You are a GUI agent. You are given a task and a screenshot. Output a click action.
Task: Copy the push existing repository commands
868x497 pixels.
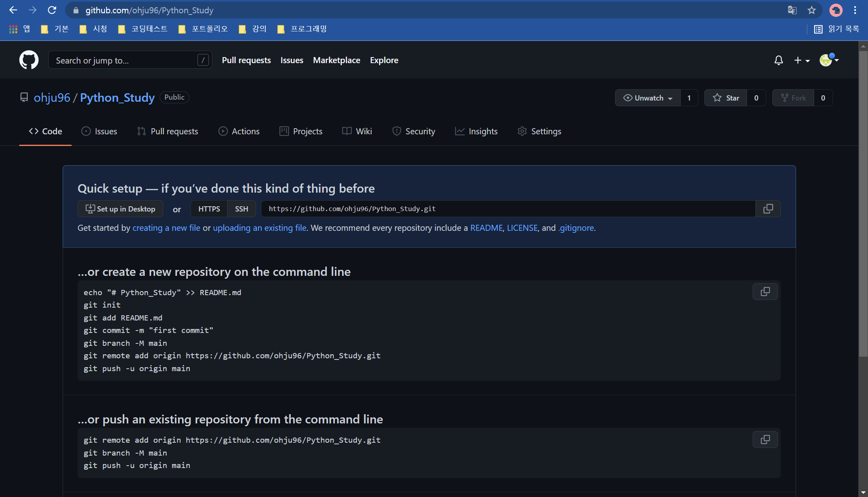pyautogui.click(x=765, y=439)
